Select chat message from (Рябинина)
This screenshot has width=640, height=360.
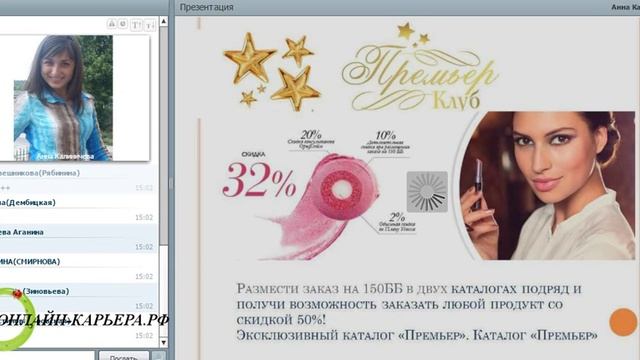(x=78, y=180)
